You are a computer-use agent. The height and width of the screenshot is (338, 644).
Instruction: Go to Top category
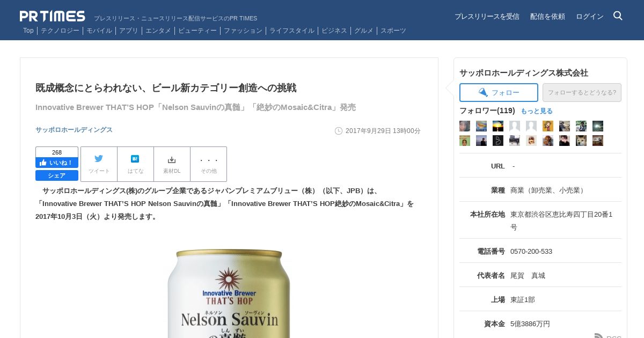pyautogui.click(x=28, y=31)
